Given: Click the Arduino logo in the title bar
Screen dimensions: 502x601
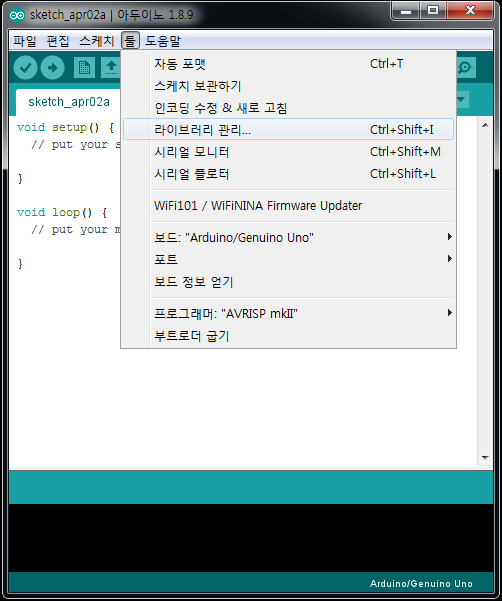Looking at the screenshot, I should (x=17, y=15).
